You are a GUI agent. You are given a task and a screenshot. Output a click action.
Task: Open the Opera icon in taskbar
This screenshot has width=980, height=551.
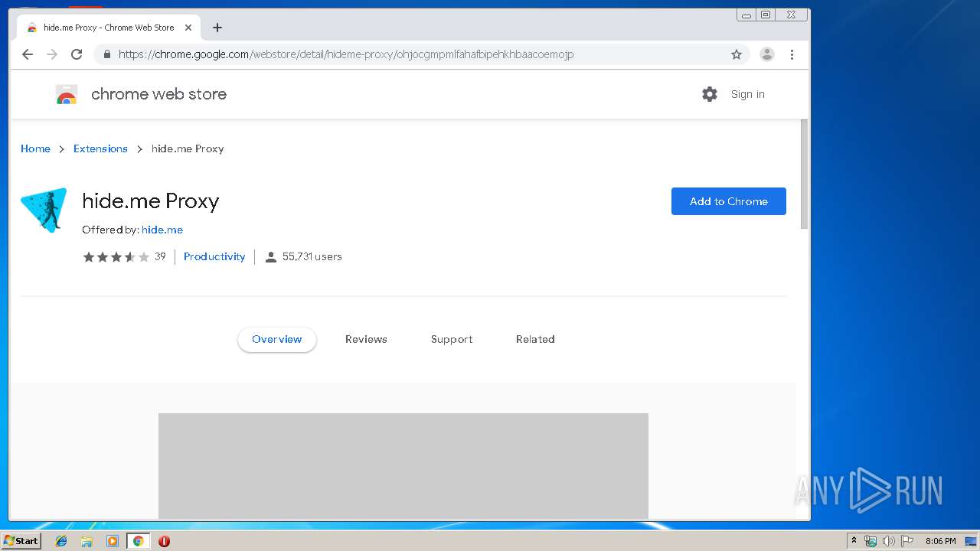[164, 541]
